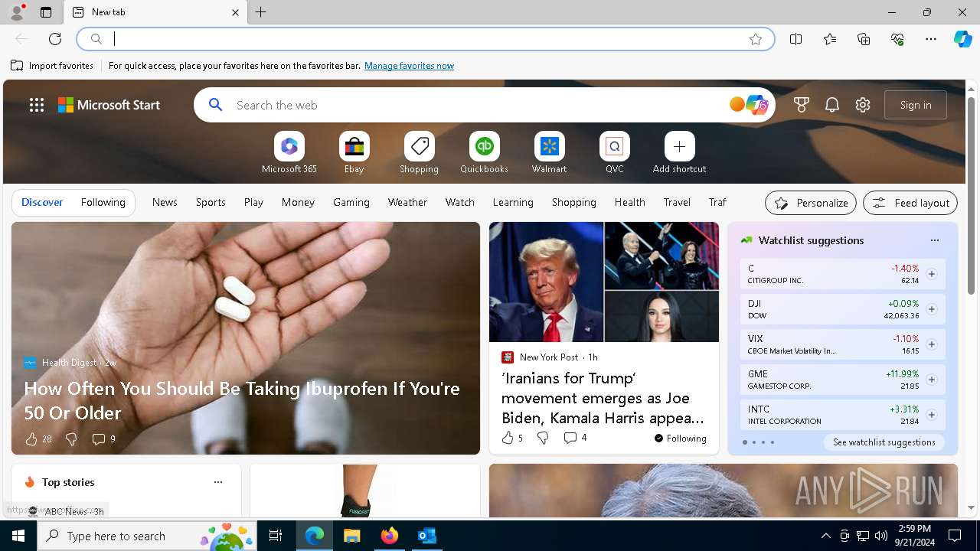
Task: Like the New York Post story
Action: (511, 438)
